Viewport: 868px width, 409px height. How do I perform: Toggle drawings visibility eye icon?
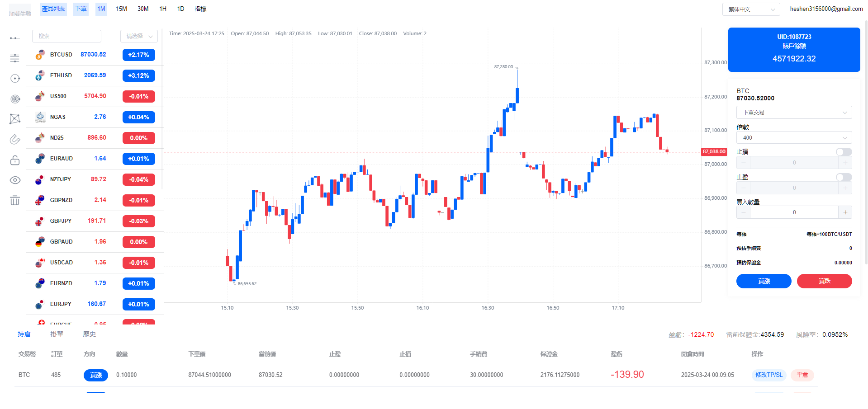point(15,180)
